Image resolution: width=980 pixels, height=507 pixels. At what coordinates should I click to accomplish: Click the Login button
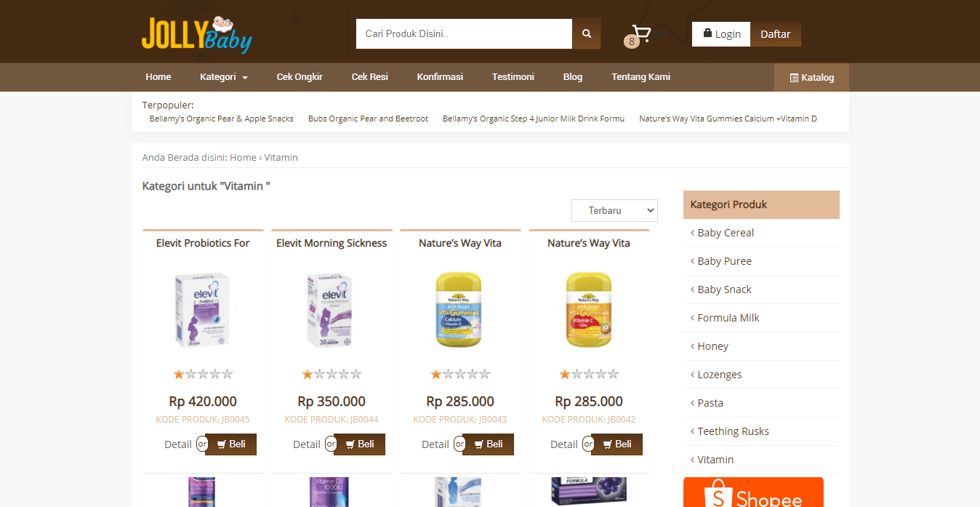click(721, 34)
